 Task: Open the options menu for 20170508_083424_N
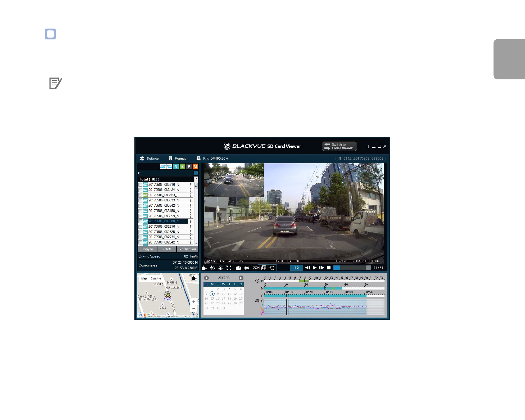(x=190, y=190)
